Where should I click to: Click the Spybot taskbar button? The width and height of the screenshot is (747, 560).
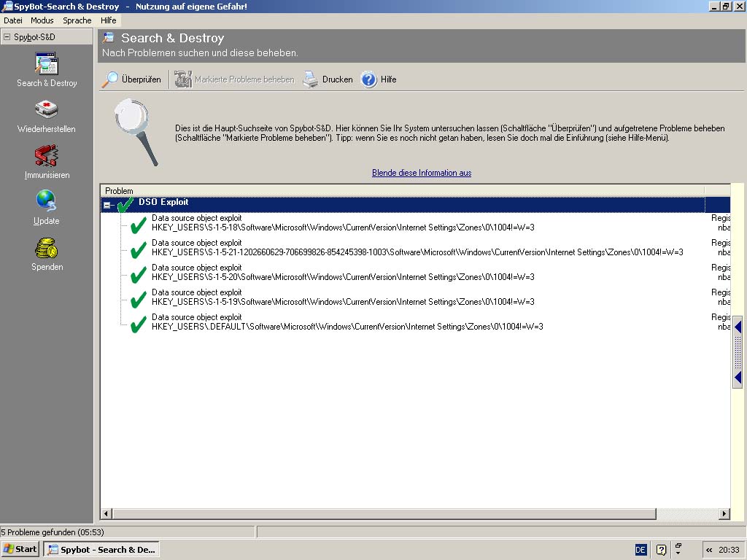point(101,549)
